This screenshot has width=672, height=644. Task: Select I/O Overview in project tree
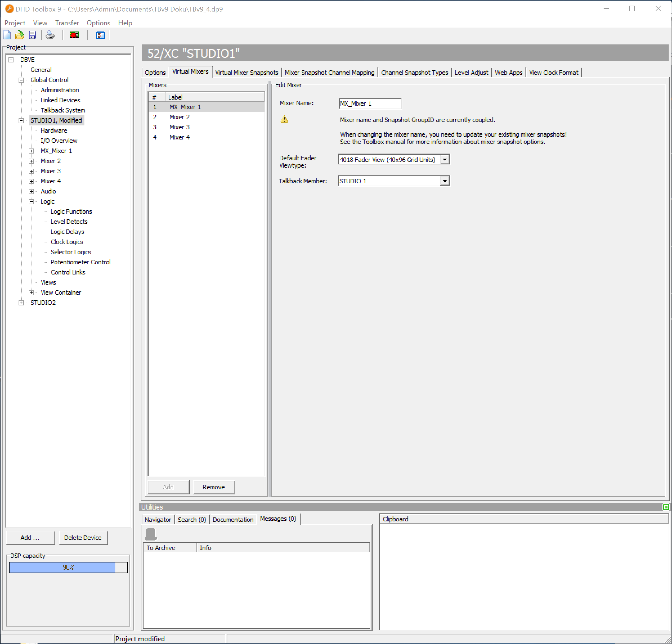click(59, 141)
